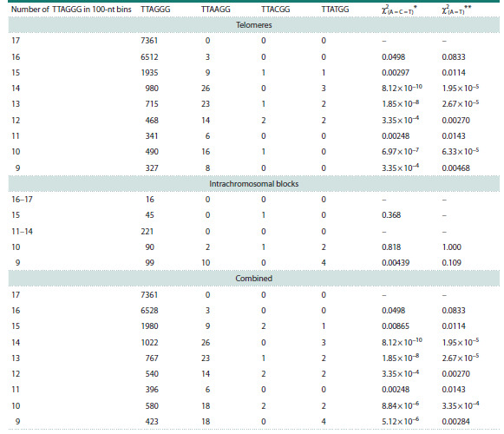504x434 pixels.
Task: Click the 1980 cell
Action: point(149,326)
